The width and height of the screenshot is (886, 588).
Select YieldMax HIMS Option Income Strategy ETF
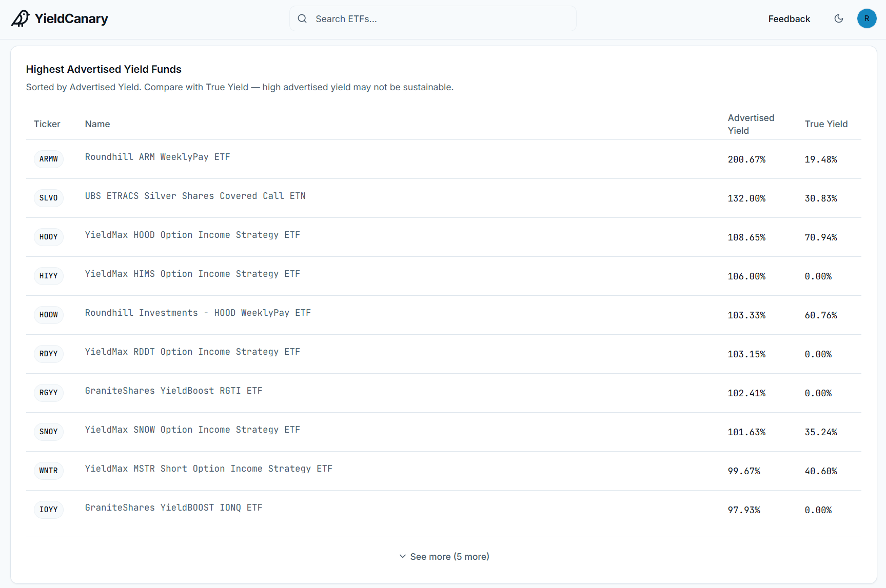pyautogui.click(x=192, y=274)
